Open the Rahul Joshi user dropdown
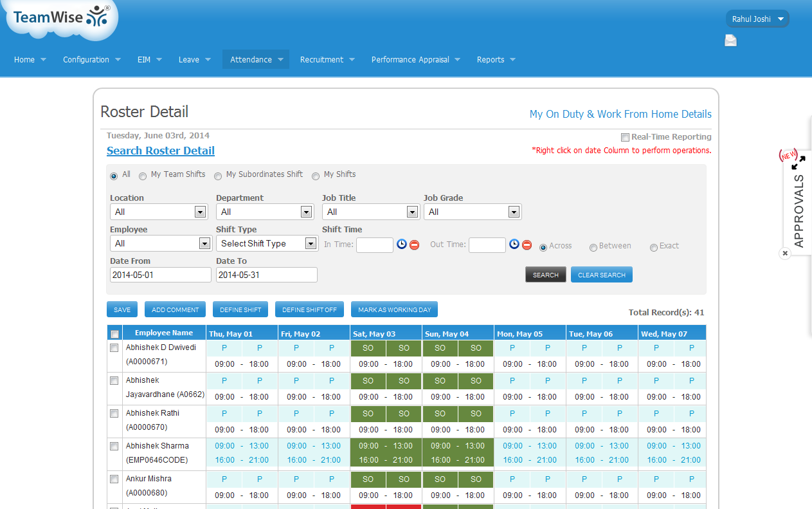Image resolution: width=812 pixels, height=509 pixels. (x=757, y=19)
